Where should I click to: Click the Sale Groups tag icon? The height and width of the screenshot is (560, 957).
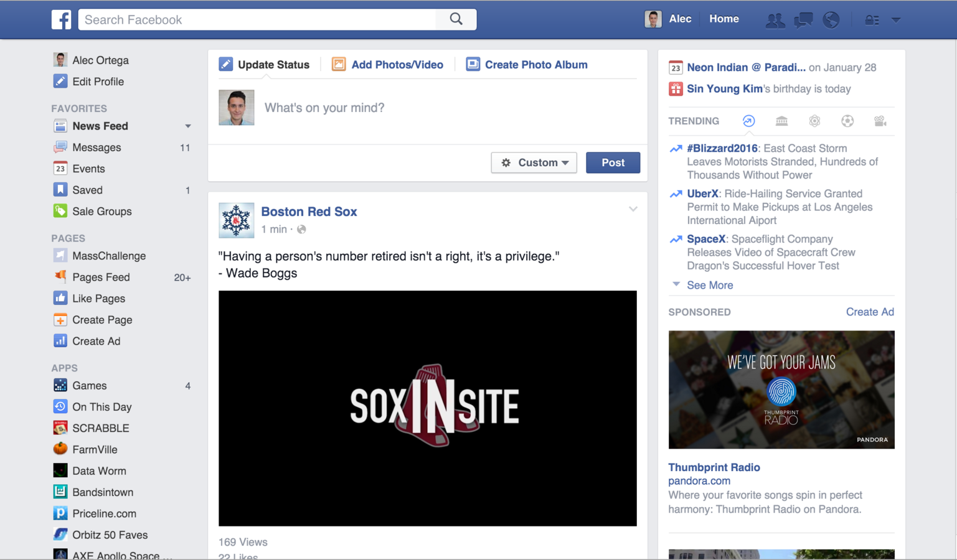point(60,211)
